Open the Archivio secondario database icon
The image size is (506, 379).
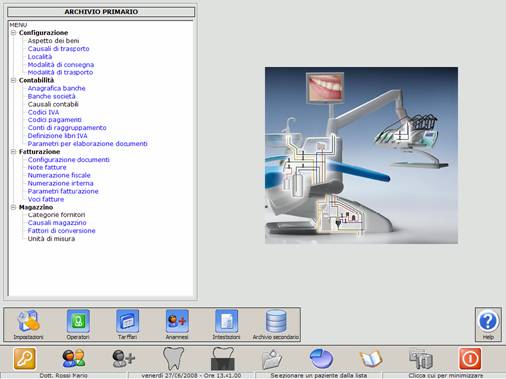click(276, 321)
